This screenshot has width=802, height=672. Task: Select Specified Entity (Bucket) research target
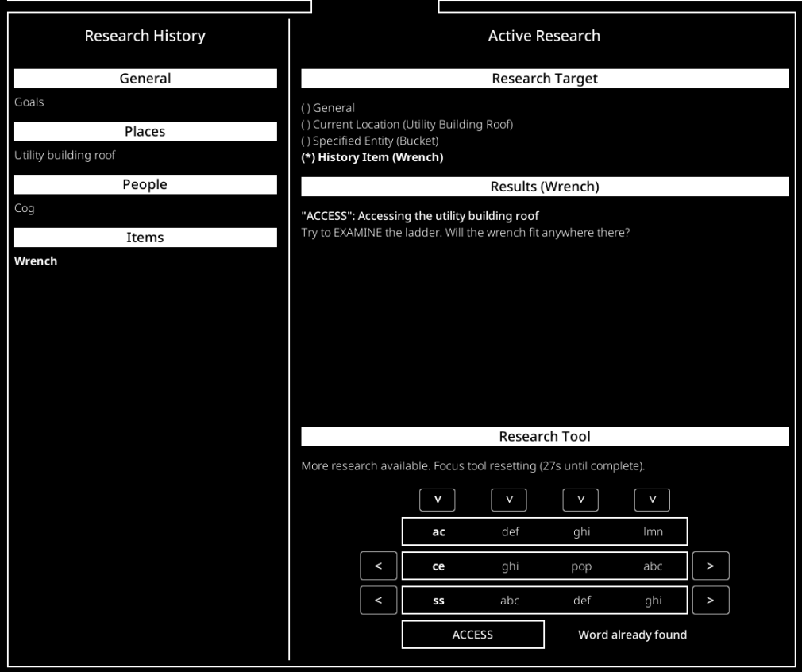point(370,141)
